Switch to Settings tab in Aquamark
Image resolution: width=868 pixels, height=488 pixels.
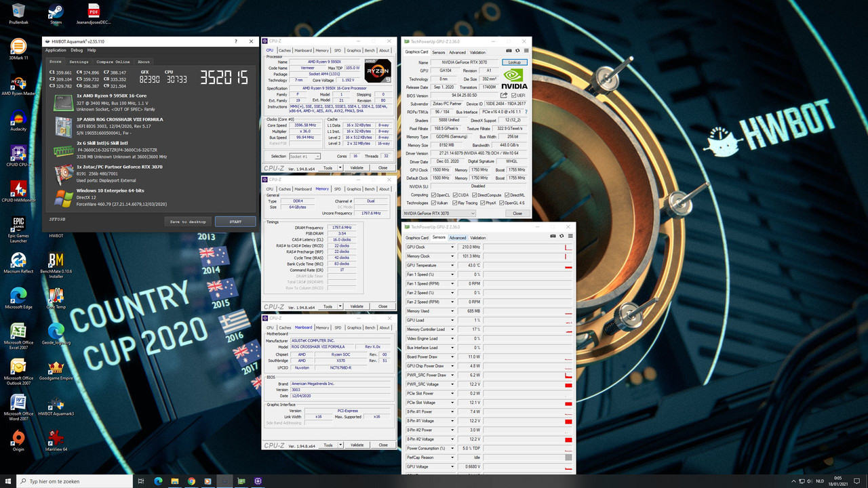tap(79, 62)
